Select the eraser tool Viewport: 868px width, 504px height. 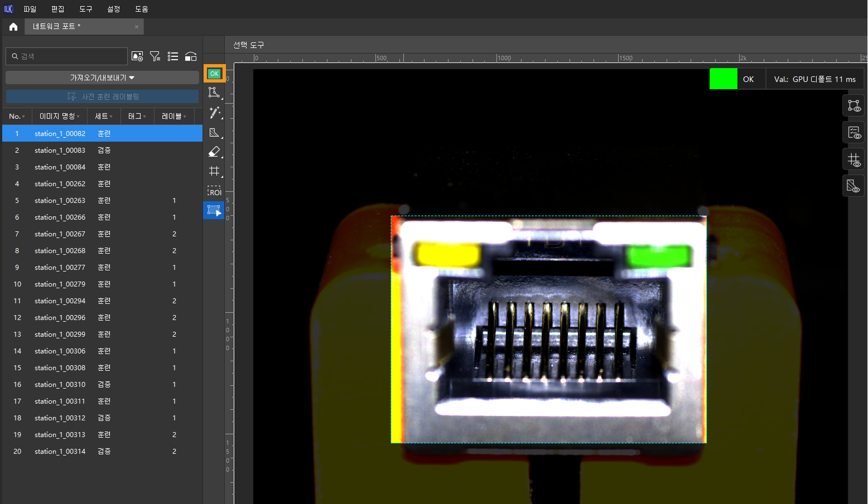(214, 152)
